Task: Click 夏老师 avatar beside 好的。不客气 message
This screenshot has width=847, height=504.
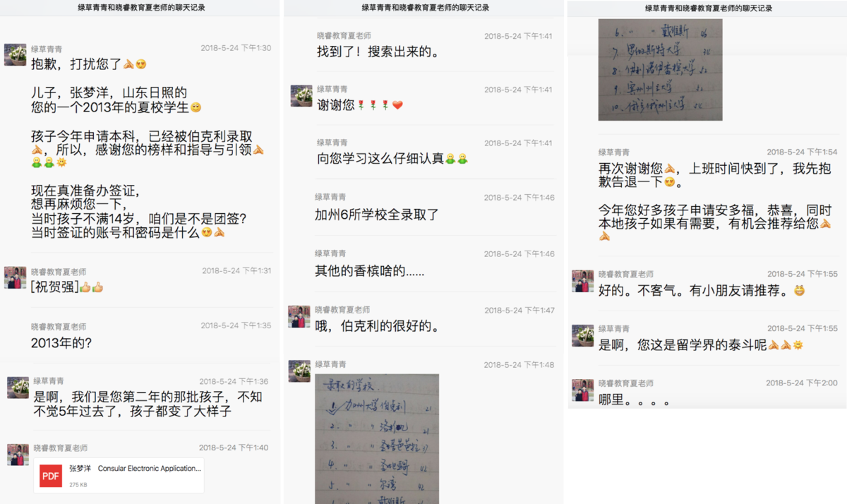Action: coord(583,280)
